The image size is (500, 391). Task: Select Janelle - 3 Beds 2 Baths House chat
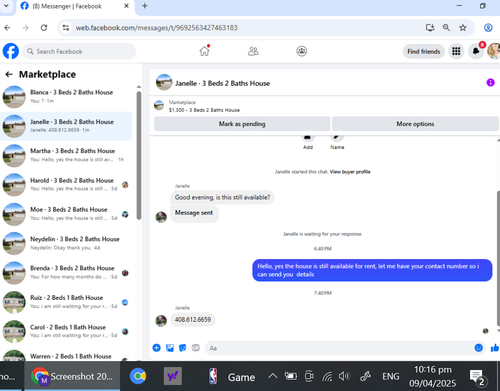click(67, 126)
